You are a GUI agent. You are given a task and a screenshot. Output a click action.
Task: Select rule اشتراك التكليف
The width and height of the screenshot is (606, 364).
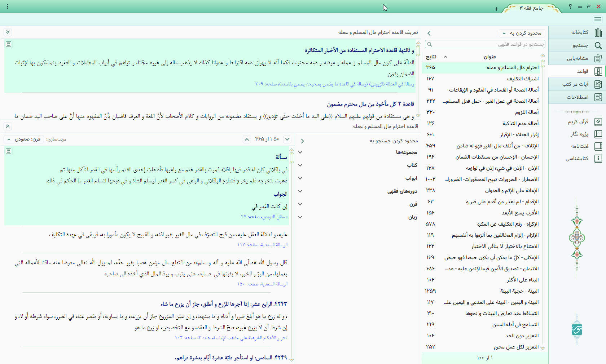[482, 79]
